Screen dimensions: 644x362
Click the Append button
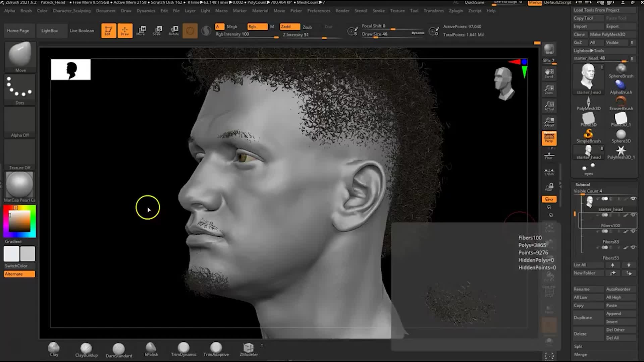621,314
